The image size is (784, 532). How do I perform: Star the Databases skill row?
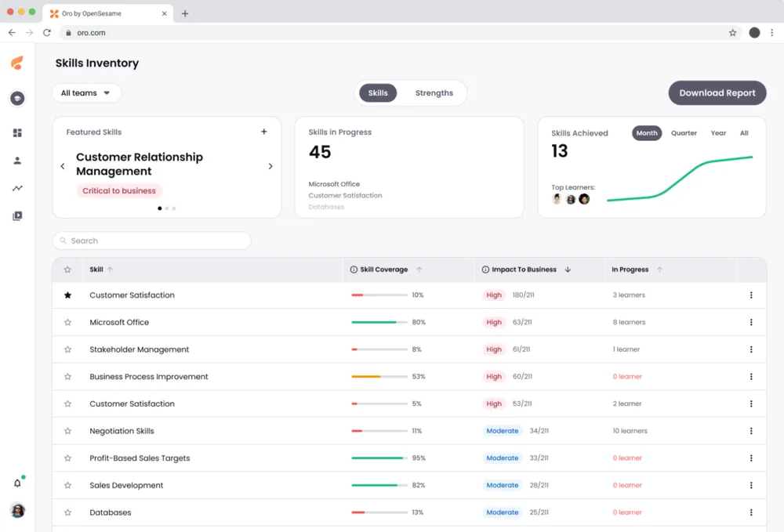(67, 512)
